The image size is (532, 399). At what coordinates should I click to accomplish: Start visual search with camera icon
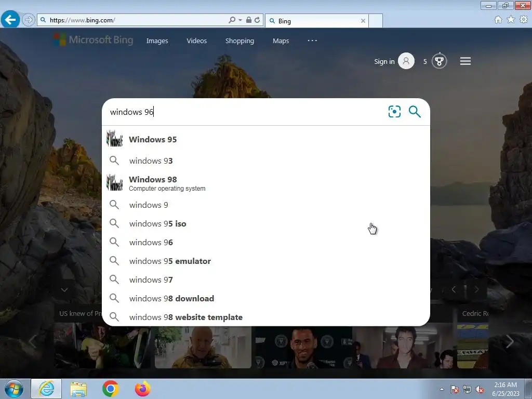click(x=394, y=112)
